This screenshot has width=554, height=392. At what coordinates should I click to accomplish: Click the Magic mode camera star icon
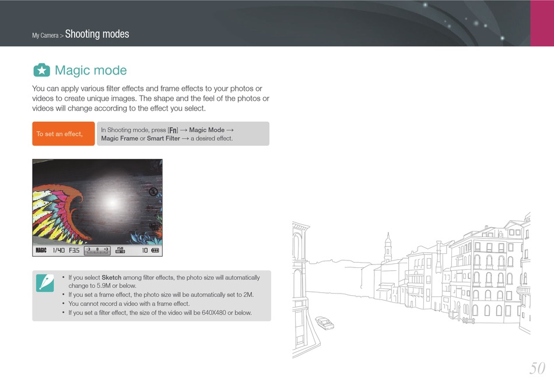pos(41,70)
